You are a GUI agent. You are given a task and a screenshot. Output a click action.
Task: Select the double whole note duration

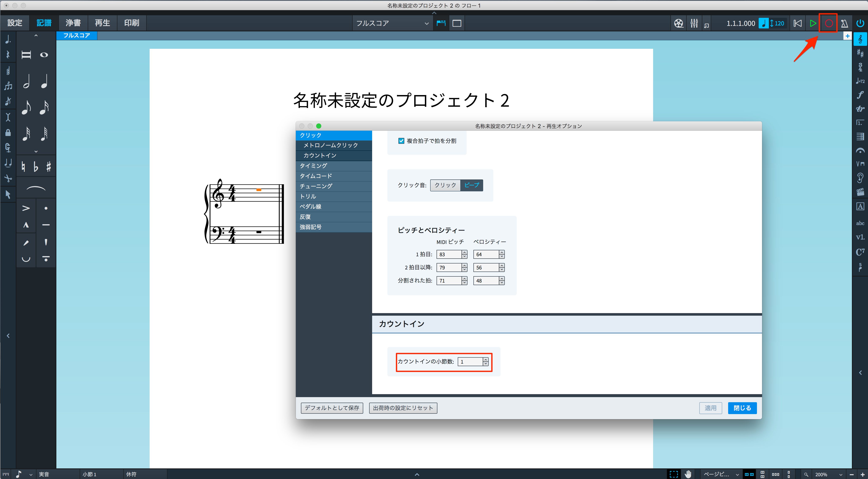[x=26, y=55]
